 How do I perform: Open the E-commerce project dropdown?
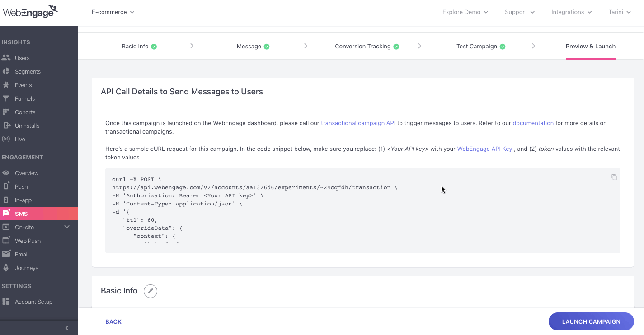(113, 12)
